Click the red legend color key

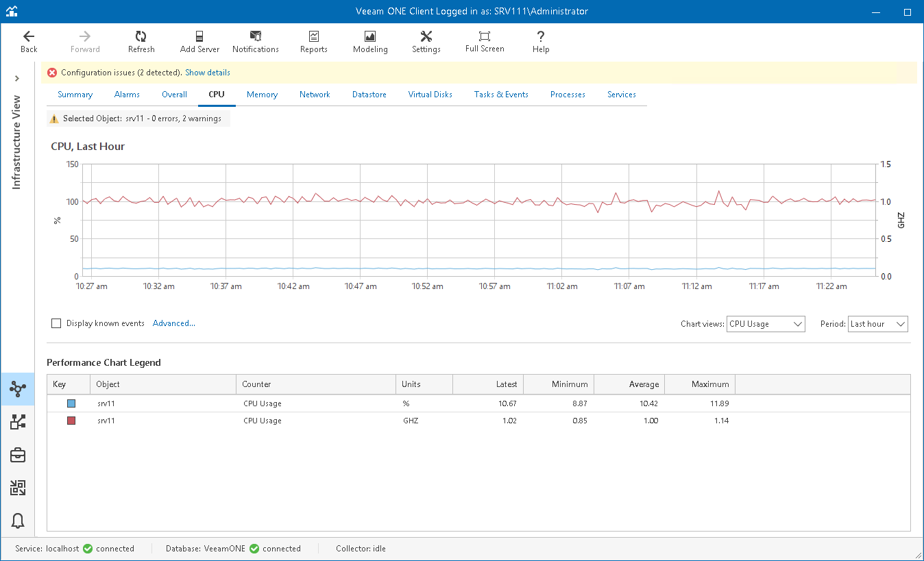point(71,421)
